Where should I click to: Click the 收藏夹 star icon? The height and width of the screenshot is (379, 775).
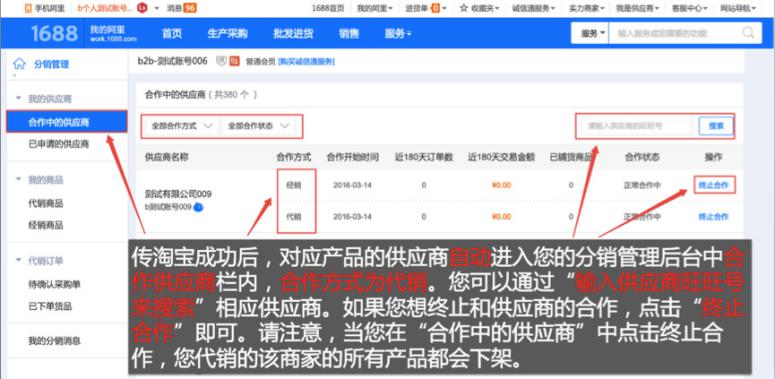coord(464,8)
